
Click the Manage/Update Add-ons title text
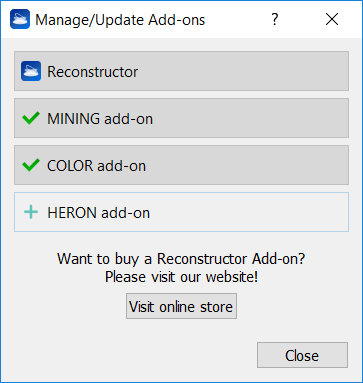coord(120,20)
